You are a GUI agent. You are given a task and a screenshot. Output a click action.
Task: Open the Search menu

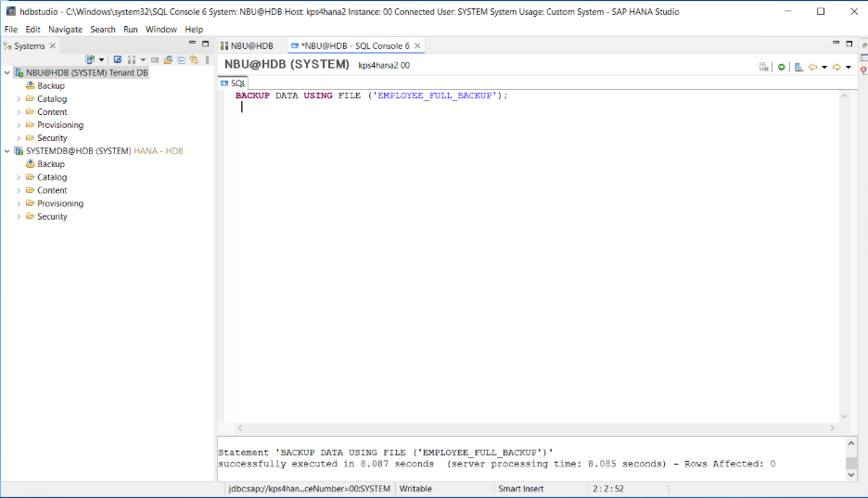(x=103, y=30)
